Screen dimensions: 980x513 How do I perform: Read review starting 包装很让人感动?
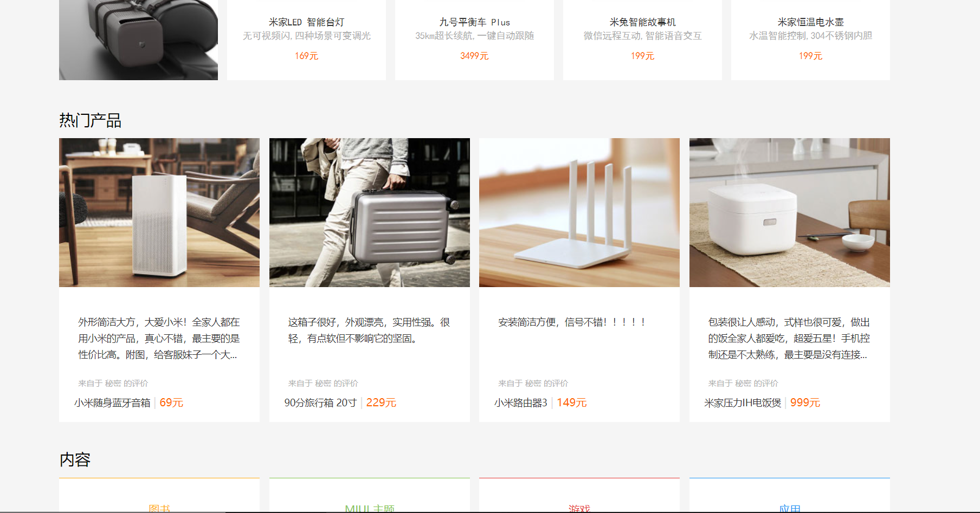(x=789, y=339)
